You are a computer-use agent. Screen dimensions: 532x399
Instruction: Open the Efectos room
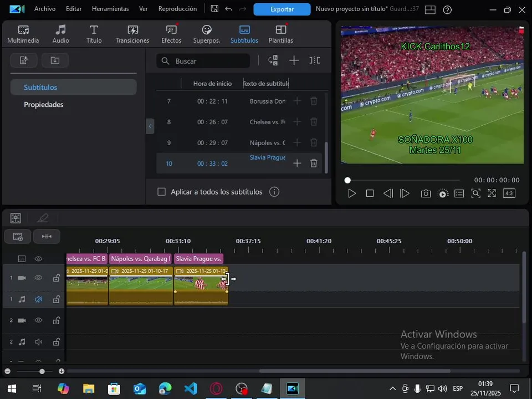[x=171, y=34]
